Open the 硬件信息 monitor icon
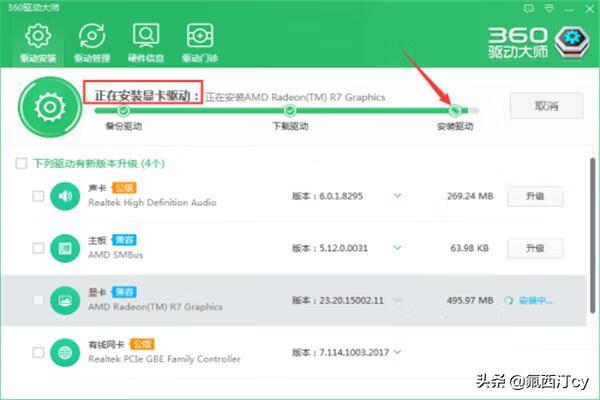 click(x=147, y=37)
